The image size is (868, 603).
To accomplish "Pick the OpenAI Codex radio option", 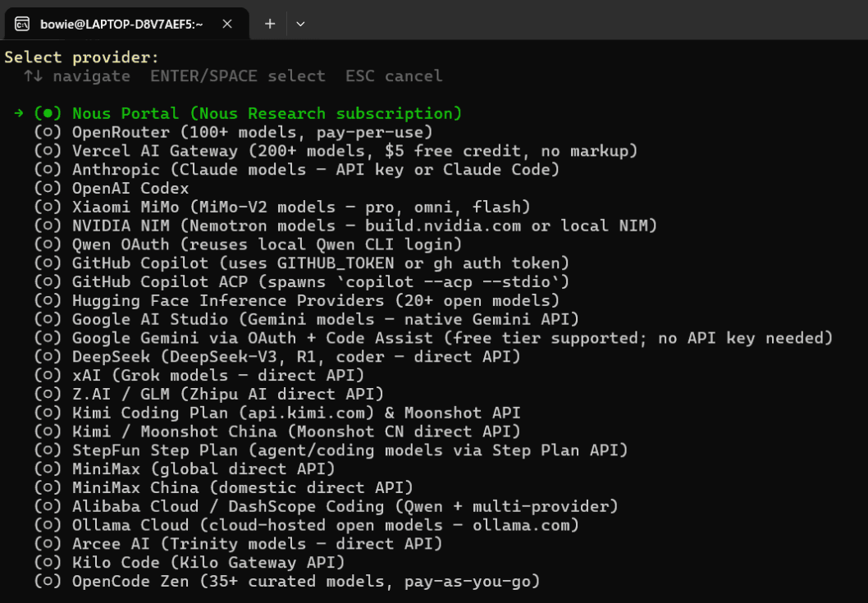I will pyautogui.click(x=48, y=189).
